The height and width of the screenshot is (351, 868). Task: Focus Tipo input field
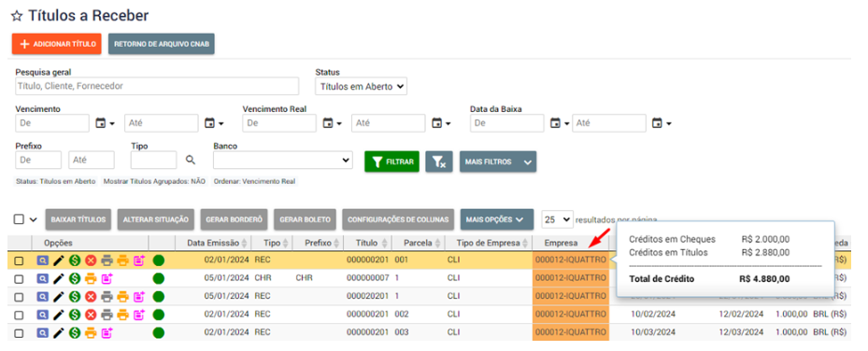coord(154,161)
